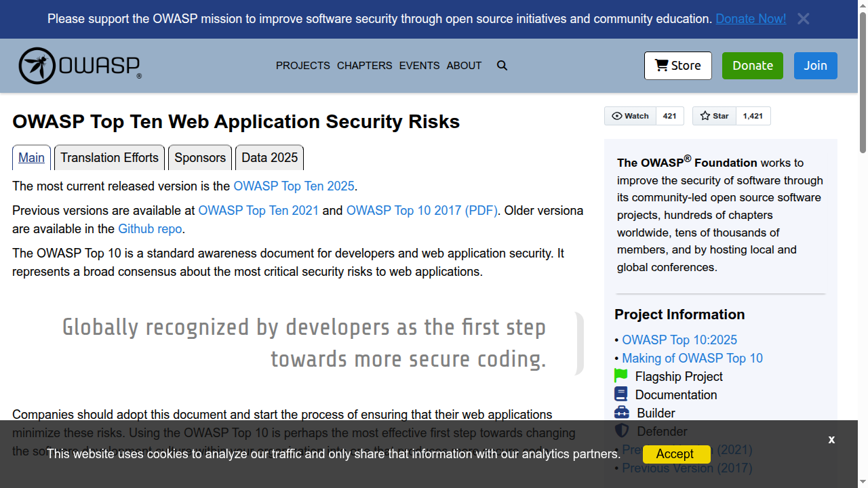Click the Globally recognized by developers quote
This screenshot has height=488, width=868.
pyautogui.click(x=304, y=343)
